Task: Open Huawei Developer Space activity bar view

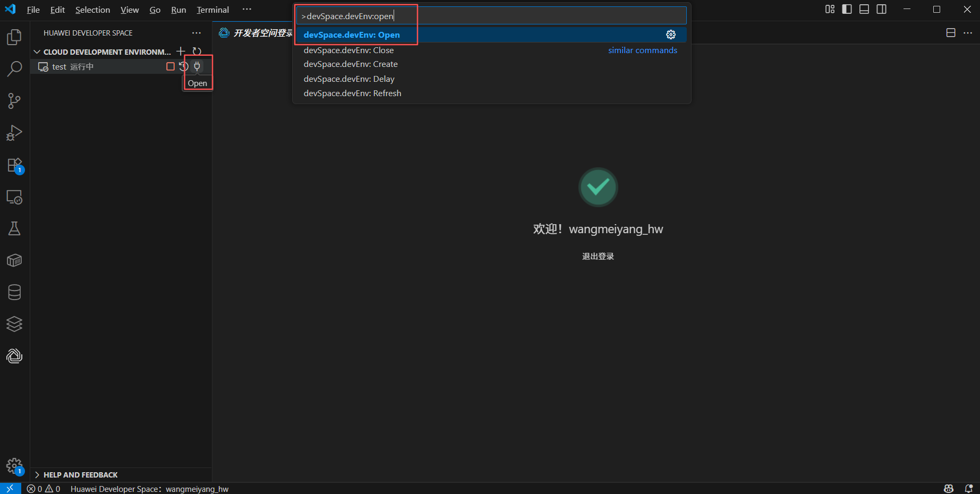Action: [x=14, y=356]
